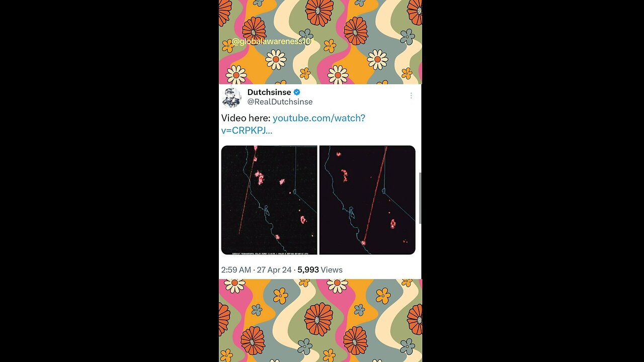Screen dimensions: 644x362
Task: Open the three-dot more options menu
Action: [411, 96]
